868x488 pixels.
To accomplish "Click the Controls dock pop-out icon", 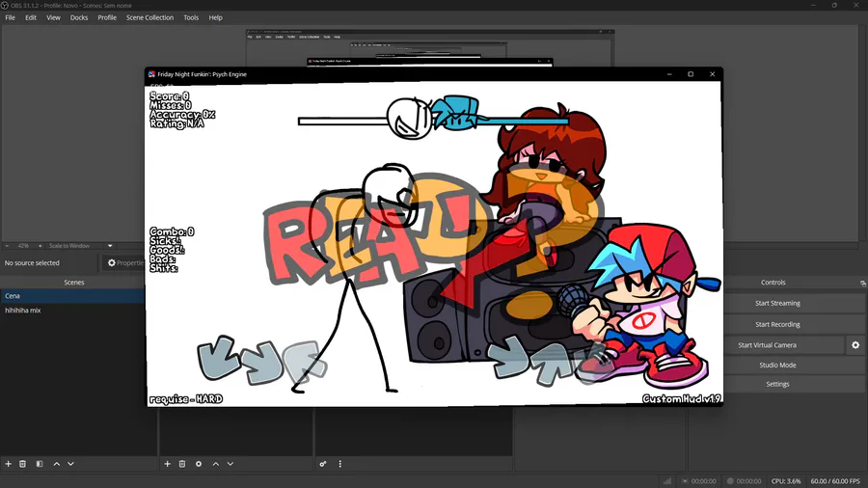I will (x=862, y=283).
